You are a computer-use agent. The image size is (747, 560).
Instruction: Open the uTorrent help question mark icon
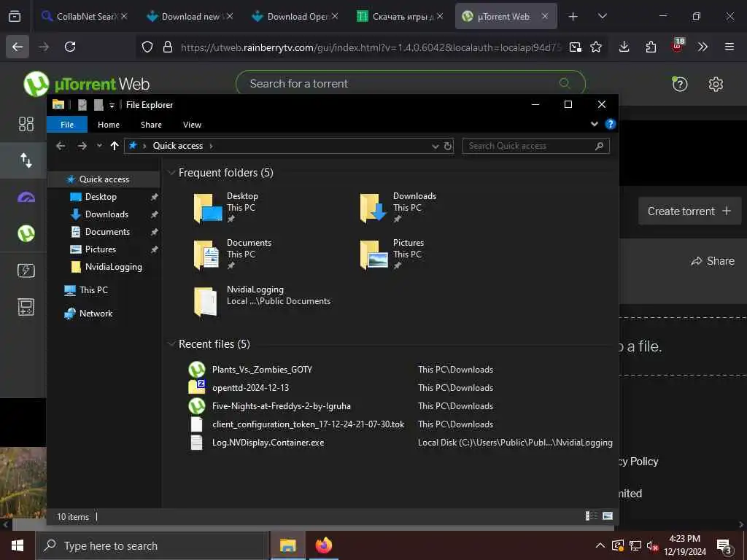pos(679,85)
